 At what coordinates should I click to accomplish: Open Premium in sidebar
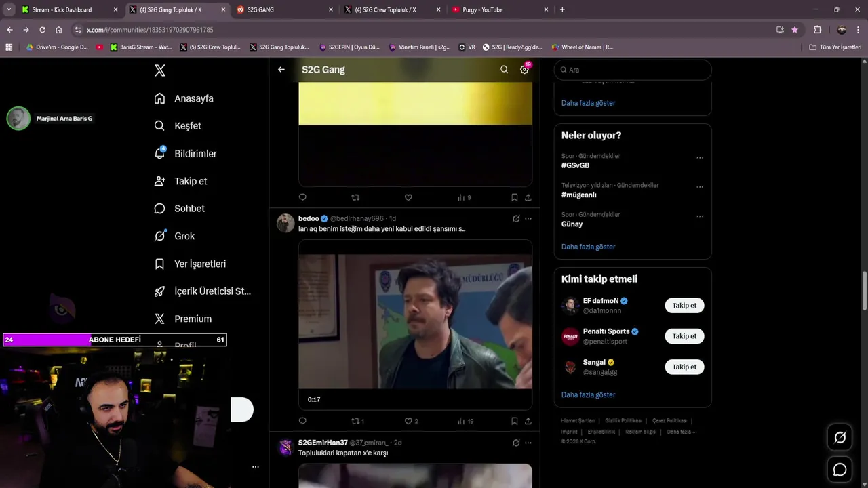(183, 319)
